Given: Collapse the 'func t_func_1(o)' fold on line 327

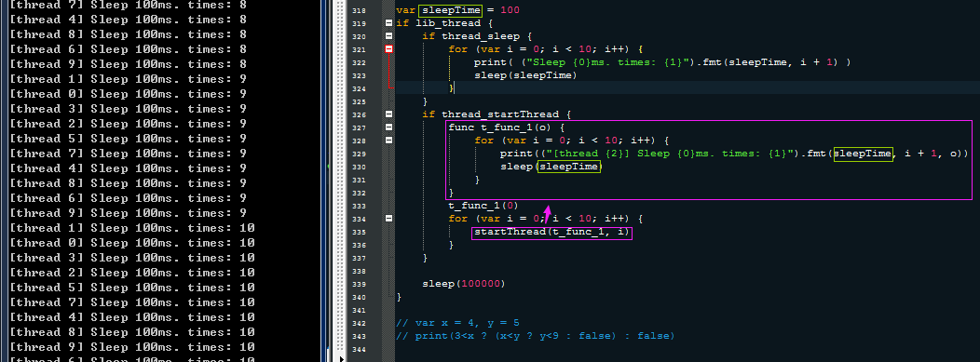Looking at the screenshot, I should 388,127.
